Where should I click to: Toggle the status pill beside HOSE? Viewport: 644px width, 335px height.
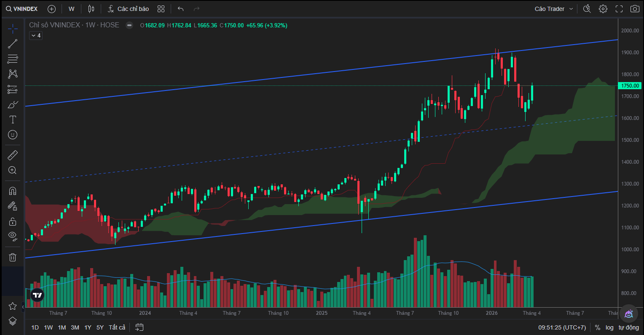(x=130, y=25)
